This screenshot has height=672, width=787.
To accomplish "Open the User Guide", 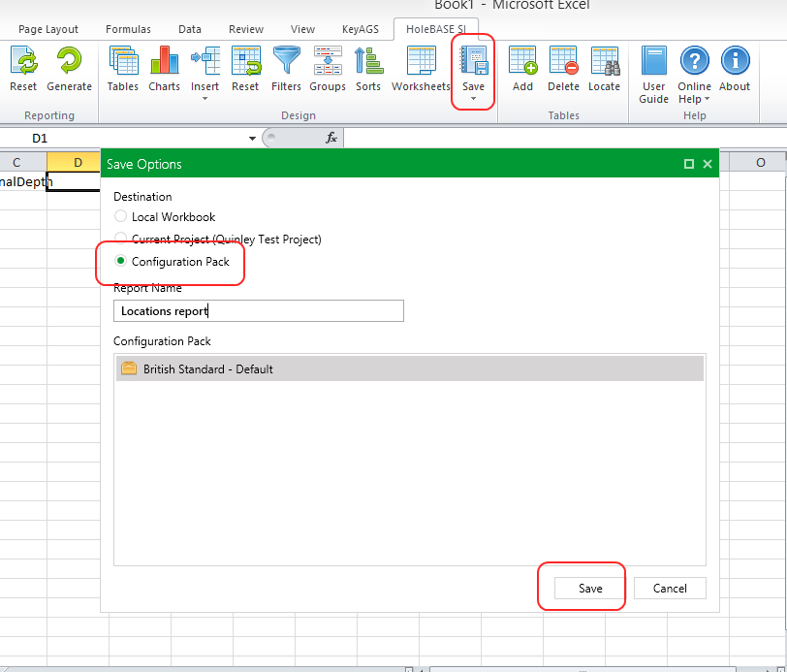I will 653,60.
